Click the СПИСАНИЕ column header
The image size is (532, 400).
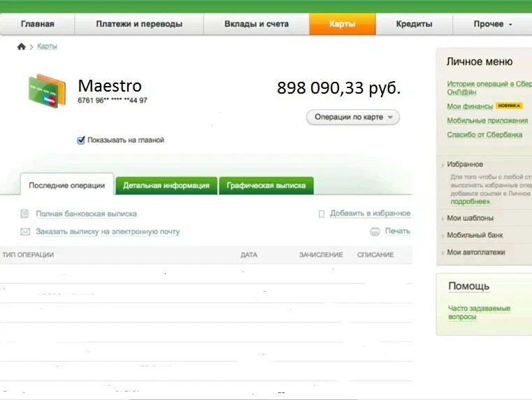coord(375,255)
